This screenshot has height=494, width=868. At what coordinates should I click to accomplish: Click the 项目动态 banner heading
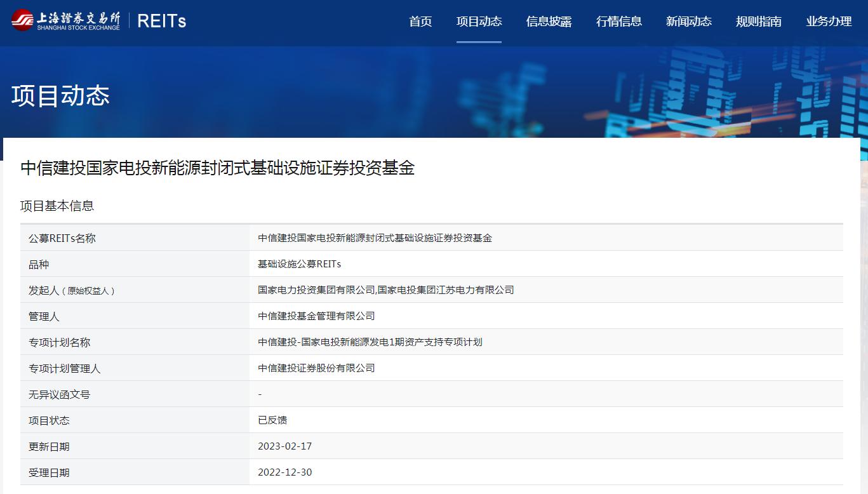pos(60,96)
